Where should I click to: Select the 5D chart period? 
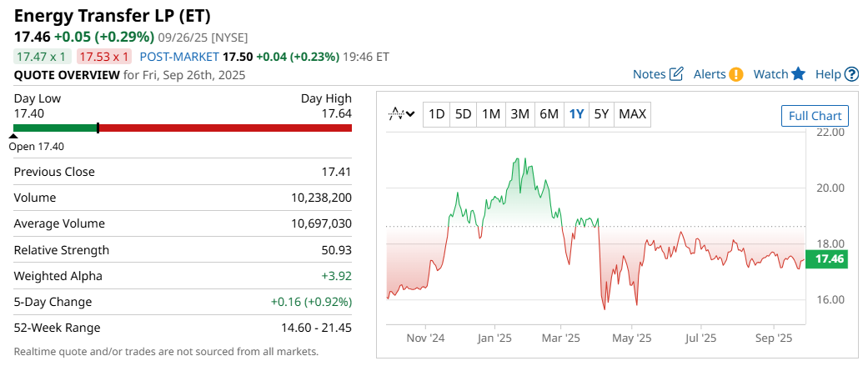click(464, 114)
